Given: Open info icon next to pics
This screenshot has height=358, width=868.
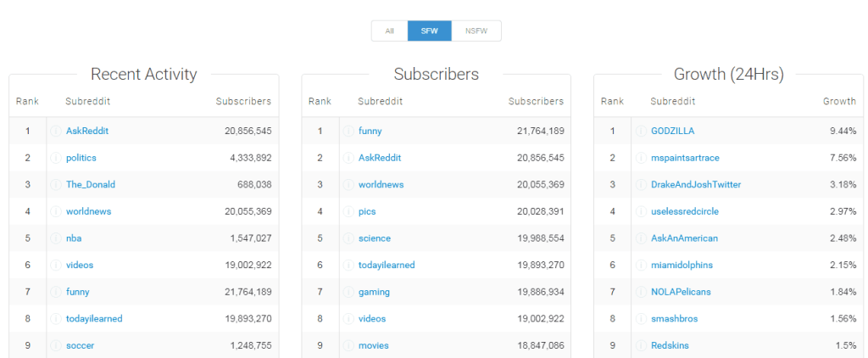Looking at the screenshot, I should tap(348, 212).
